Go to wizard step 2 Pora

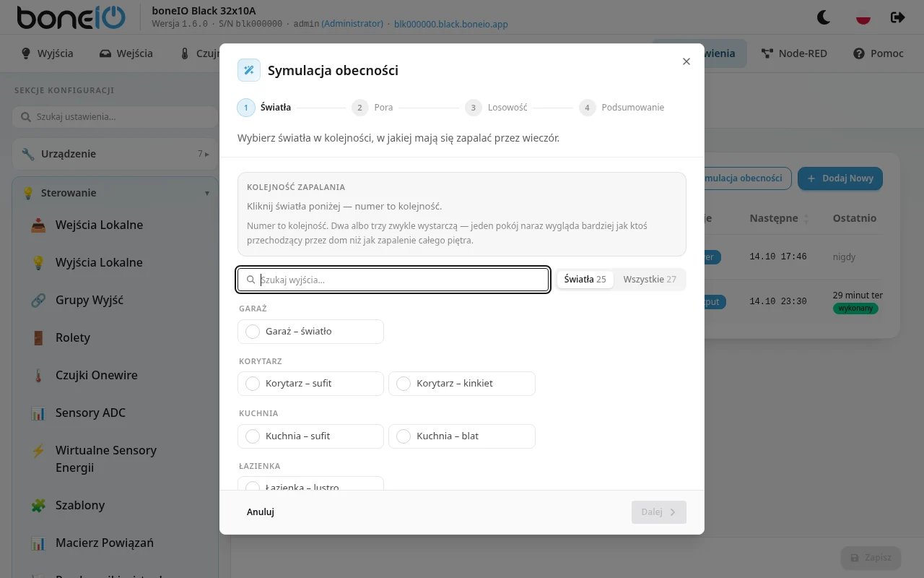(372, 108)
